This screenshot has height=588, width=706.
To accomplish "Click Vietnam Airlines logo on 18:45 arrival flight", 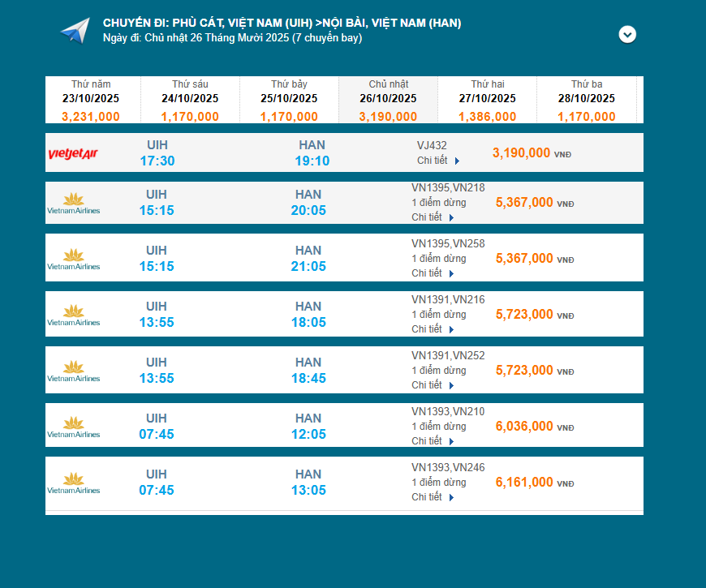I will tap(74, 371).
